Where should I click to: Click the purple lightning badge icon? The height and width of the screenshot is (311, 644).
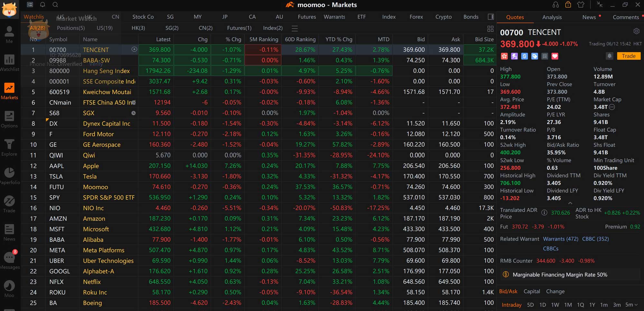[515, 56]
